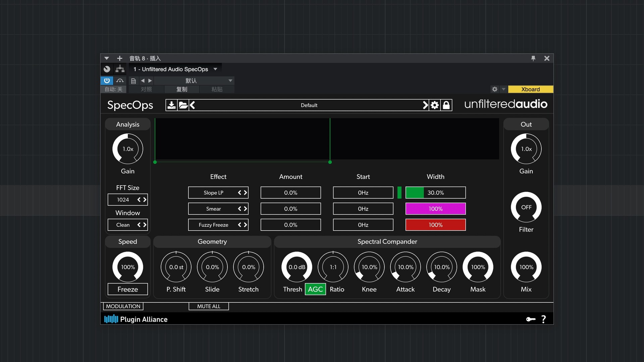Select previous Window type arrow
Image resolution: width=644 pixels, height=362 pixels.
coord(139,225)
